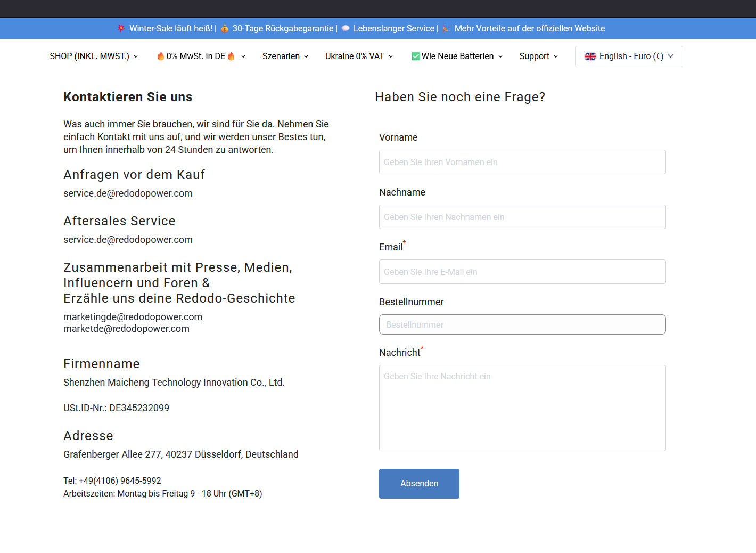
Task: Click the Kontaktieren Sie uns heading
Action: click(128, 97)
